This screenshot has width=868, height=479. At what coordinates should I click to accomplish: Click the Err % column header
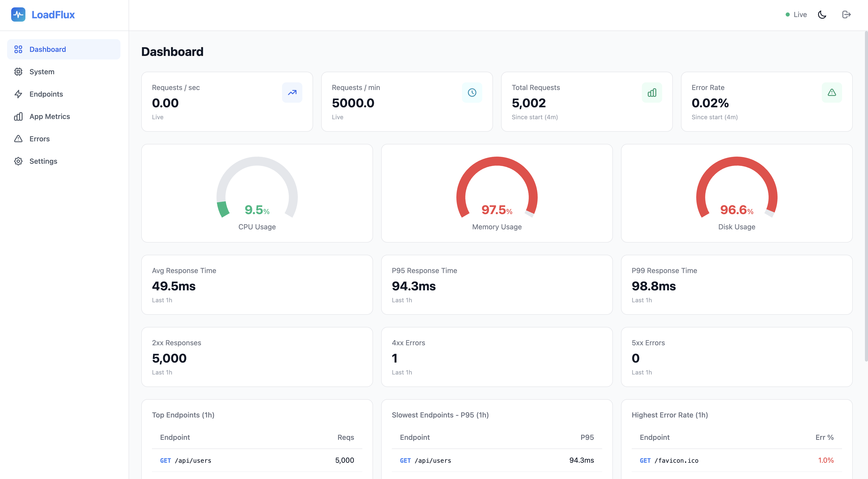pyautogui.click(x=825, y=437)
